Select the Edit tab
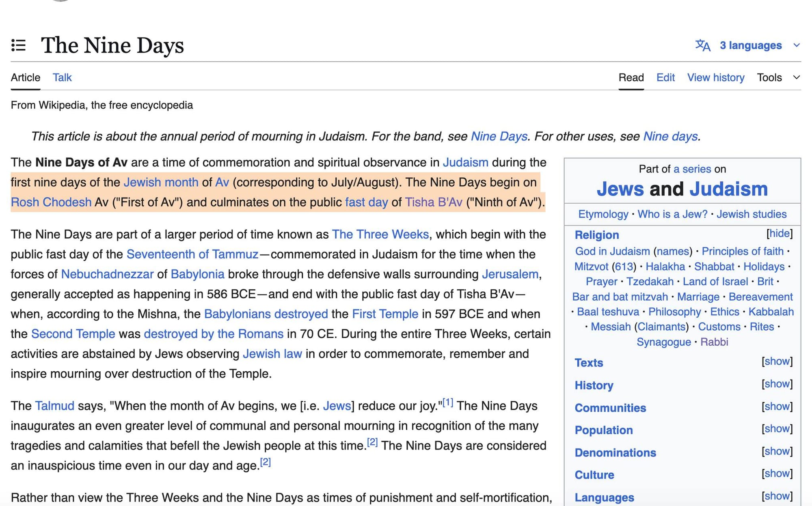Image resolution: width=812 pixels, height=506 pixels. pos(665,78)
